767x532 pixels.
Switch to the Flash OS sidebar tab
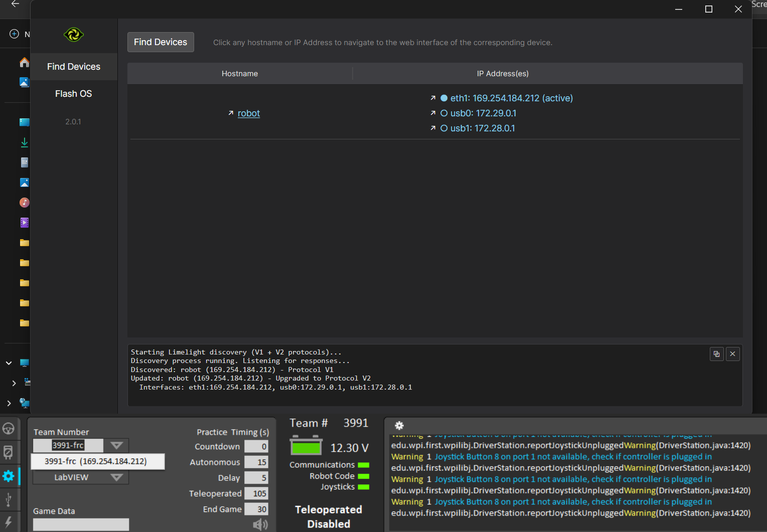pyautogui.click(x=73, y=94)
